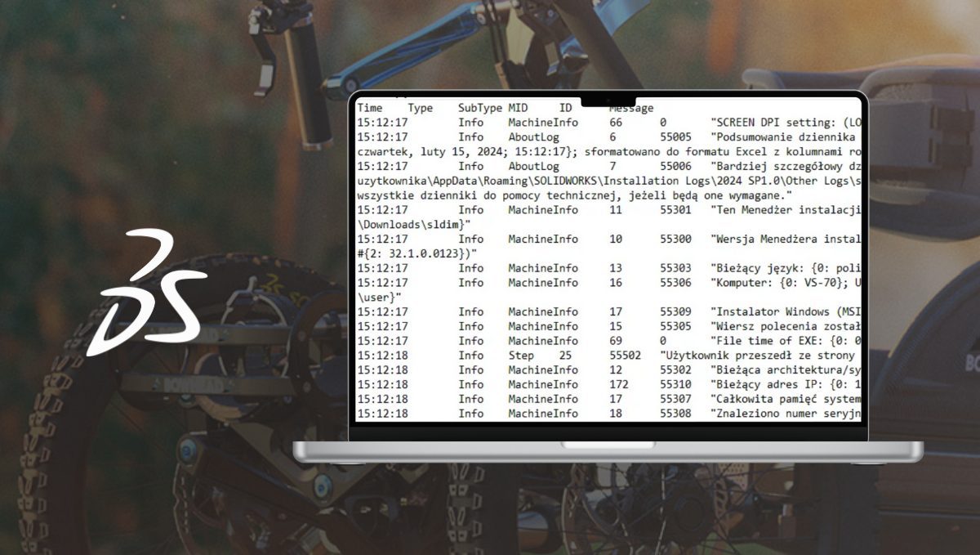The height and width of the screenshot is (555, 980).
Task: Select ID value 55302
Action: (x=675, y=369)
